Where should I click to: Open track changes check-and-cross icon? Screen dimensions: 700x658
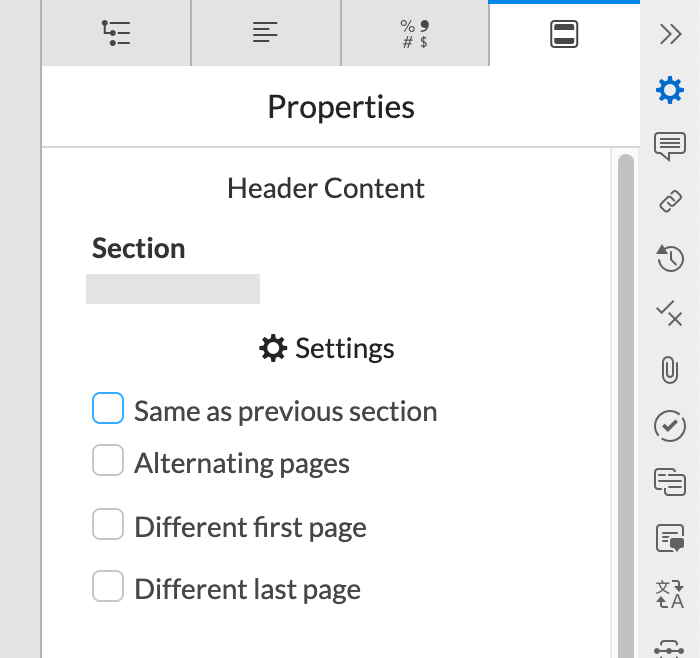(669, 314)
